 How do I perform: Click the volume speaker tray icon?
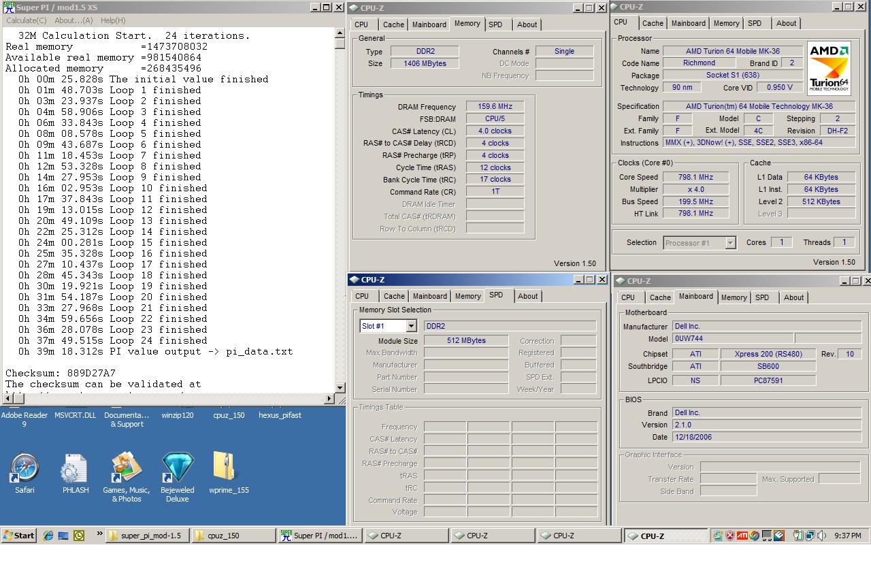click(x=821, y=536)
